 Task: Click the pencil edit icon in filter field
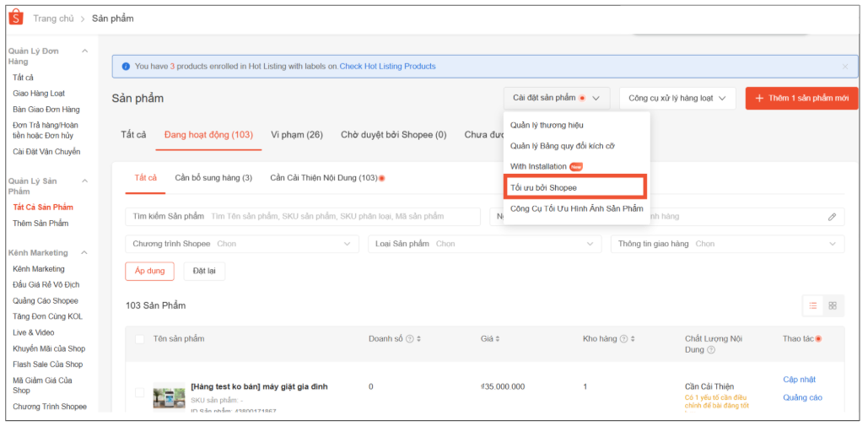coord(832,217)
